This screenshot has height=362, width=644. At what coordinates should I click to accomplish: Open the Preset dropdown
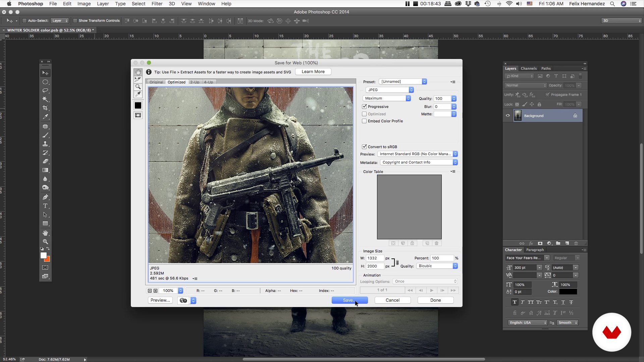tap(403, 81)
